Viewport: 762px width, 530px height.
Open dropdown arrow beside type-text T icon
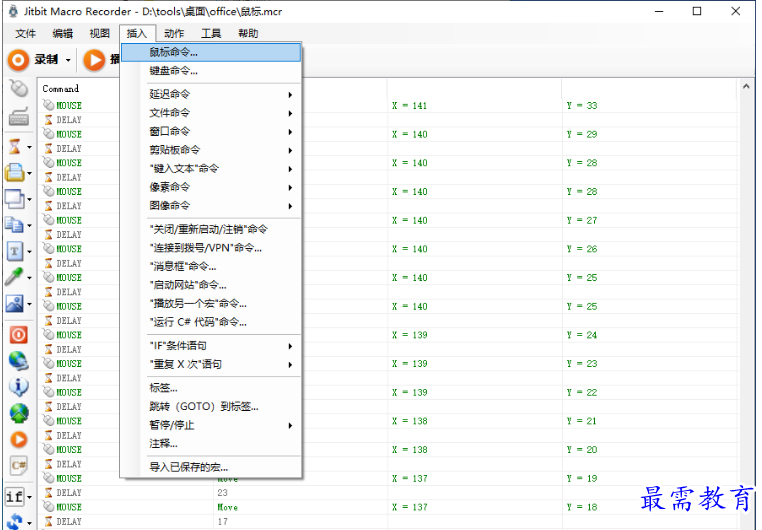pos(29,252)
